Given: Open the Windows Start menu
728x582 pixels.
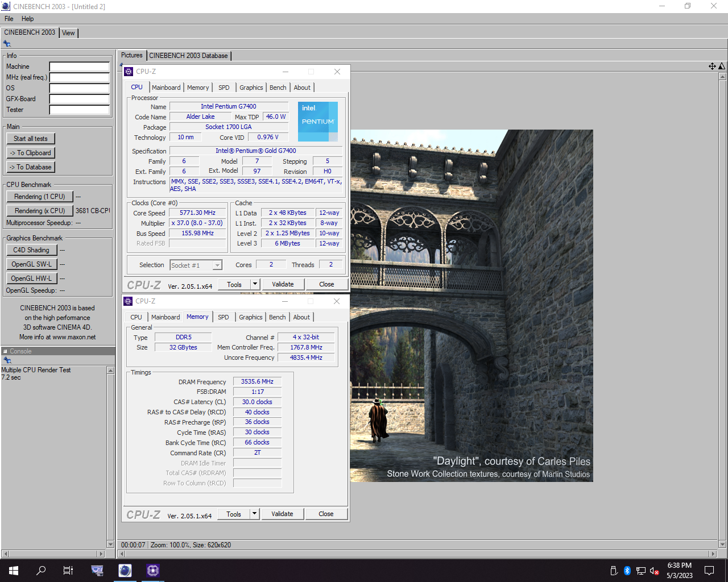Looking at the screenshot, I should [14, 570].
